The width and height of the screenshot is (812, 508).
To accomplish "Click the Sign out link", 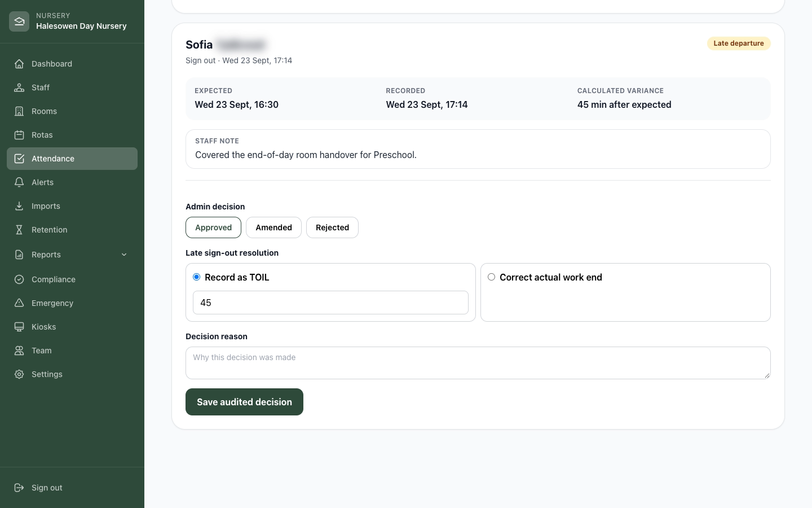I will click(x=72, y=488).
